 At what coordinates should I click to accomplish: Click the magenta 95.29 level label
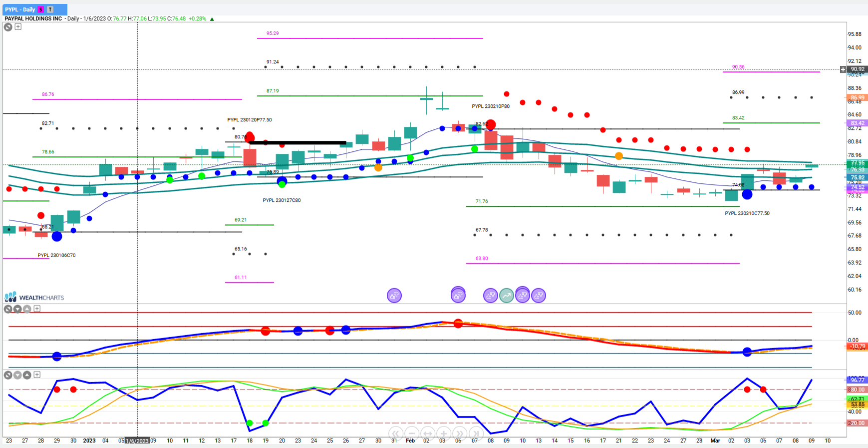(273, 33)
